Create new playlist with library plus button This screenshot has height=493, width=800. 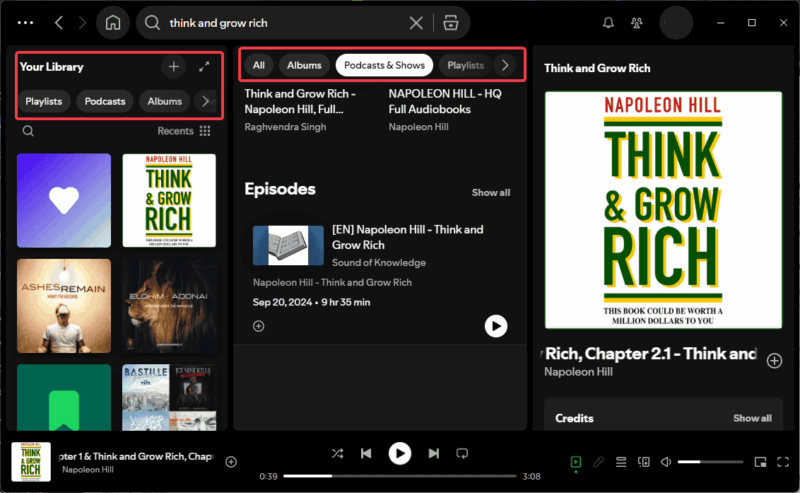pos(173,67)
